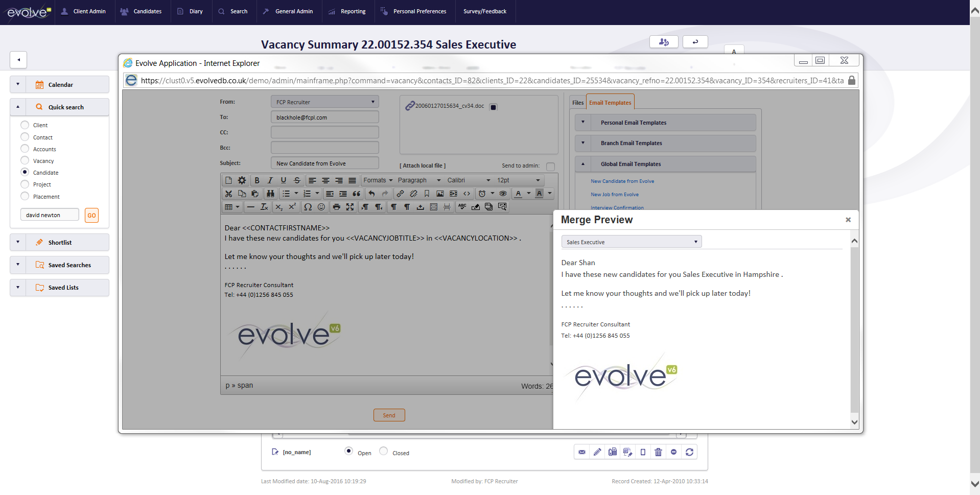Select the find and replace tool

click(270, 194)
